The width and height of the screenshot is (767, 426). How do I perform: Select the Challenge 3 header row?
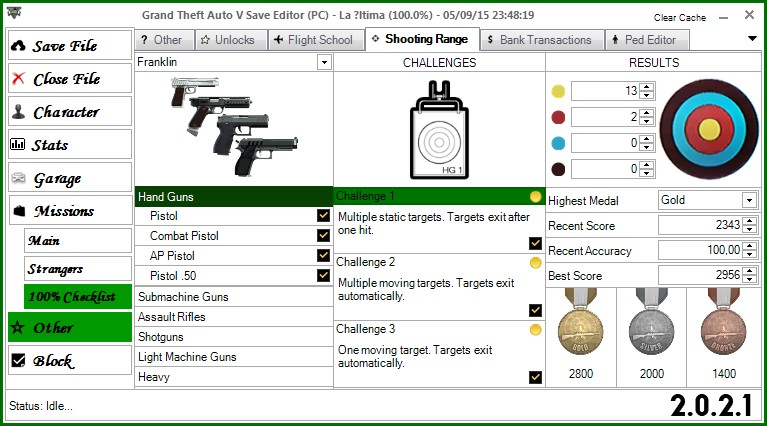439,329
